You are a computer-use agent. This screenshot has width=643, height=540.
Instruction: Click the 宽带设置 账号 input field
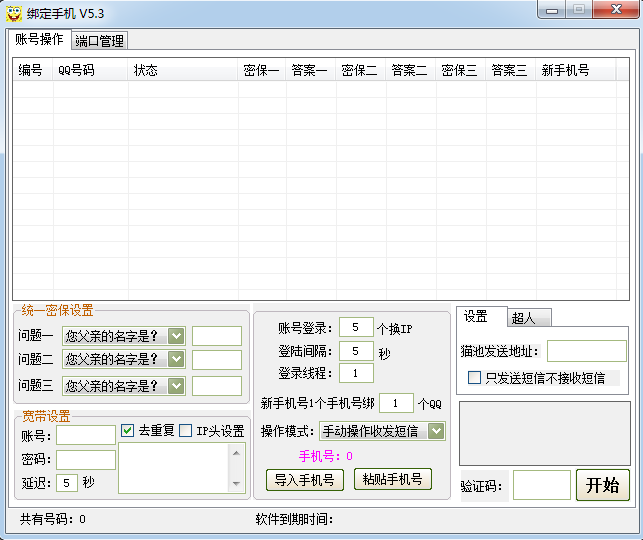86,435
